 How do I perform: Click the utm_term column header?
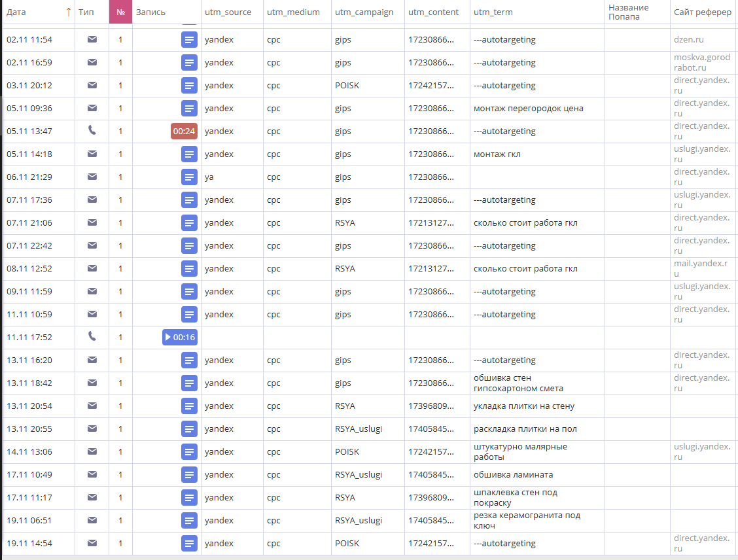pyautogui.click(x=537, y=12)
